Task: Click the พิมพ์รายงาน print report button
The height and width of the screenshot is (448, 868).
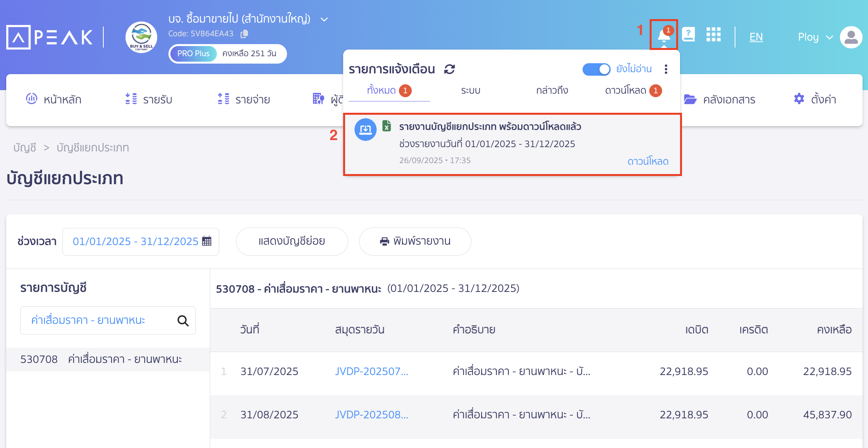Action: 415,241
